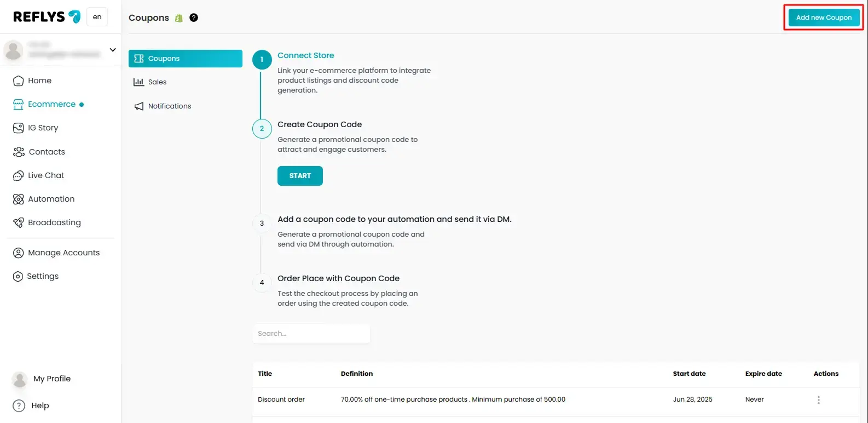Open actions menu for Discount order
The image size is (868, 423).
tap(819, 400)
